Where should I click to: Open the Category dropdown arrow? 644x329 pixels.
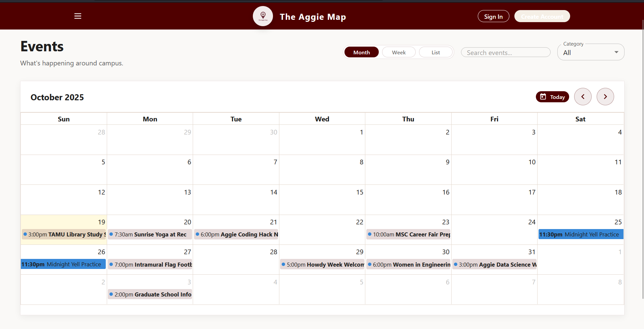[616, 52]
